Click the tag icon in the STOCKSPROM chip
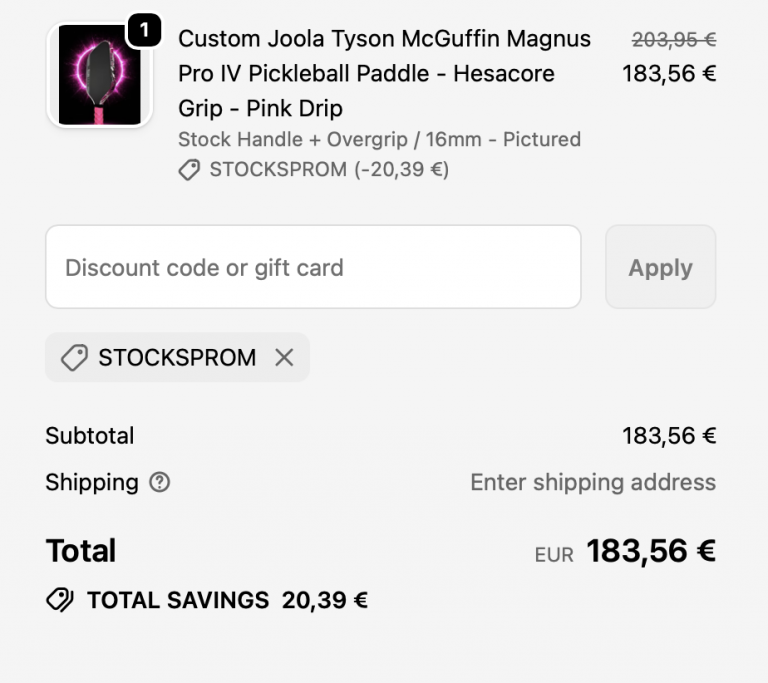768x683 pixels. [x=74, y=358]
